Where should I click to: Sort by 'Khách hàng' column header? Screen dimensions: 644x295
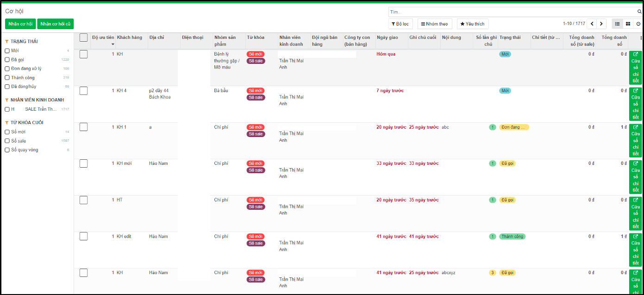tap(130, 38)
